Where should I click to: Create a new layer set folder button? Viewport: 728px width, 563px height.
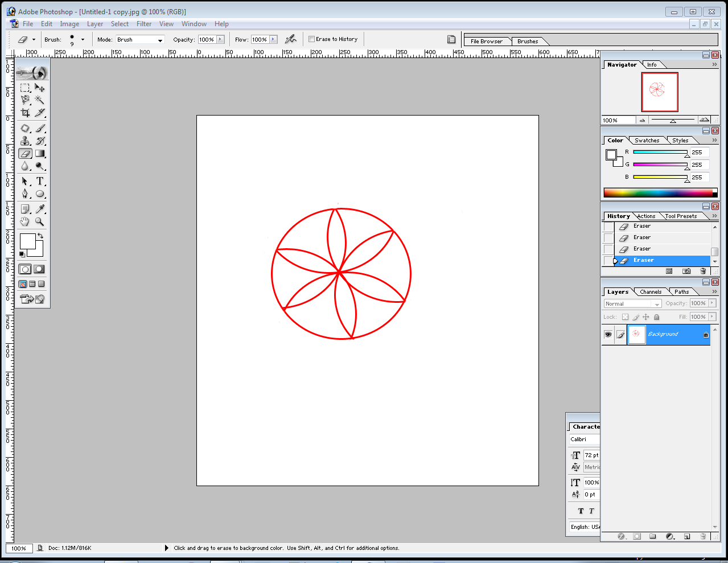point(653,536)
